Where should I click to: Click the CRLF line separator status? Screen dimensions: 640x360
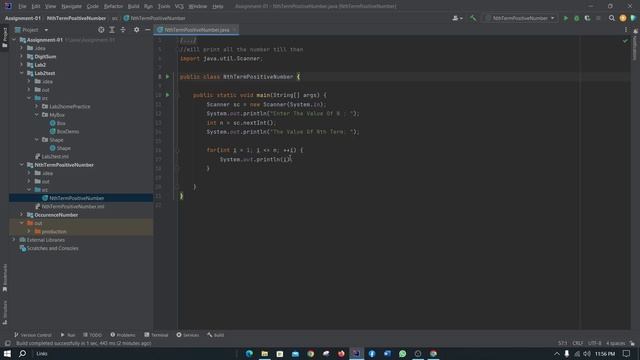click(578, 343)
